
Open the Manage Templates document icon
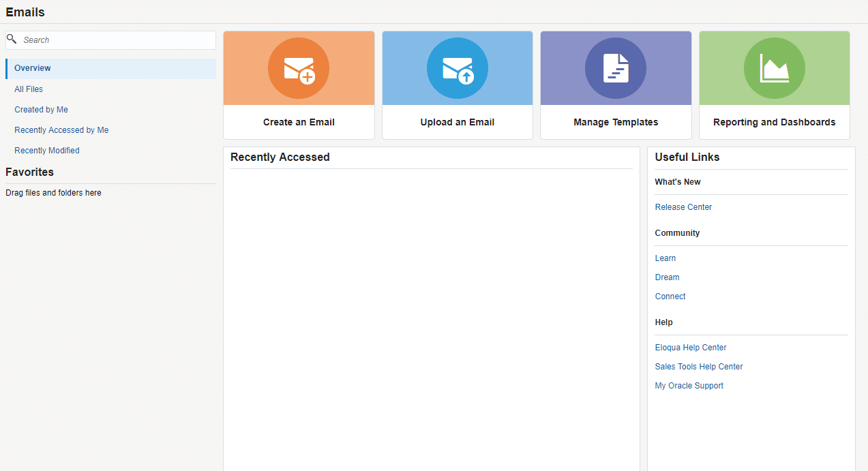(616, 68)
